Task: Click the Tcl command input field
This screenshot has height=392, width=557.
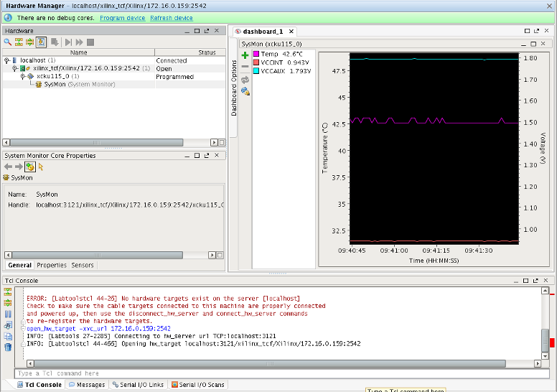Action: (282, 373)
